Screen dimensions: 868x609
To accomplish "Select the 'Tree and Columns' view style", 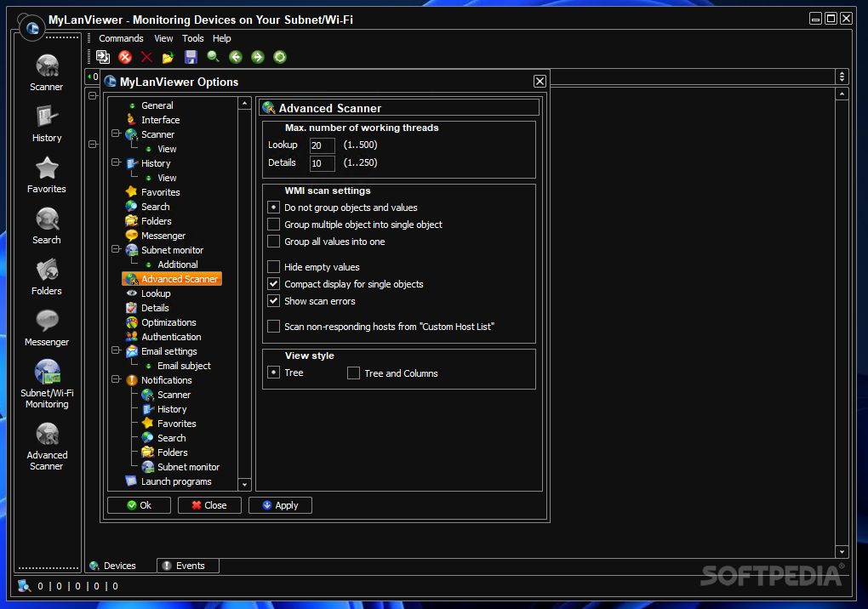I will tap(353, 373).
